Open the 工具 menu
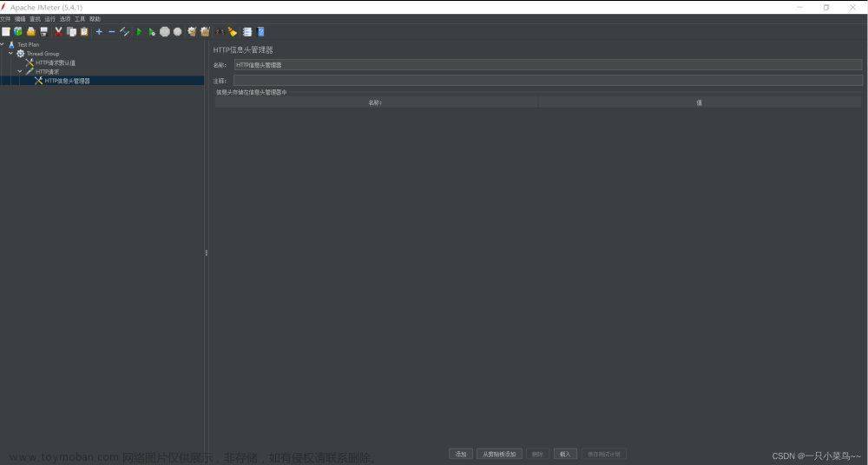This screenshot has width=868, height=465. pos(80,19)
